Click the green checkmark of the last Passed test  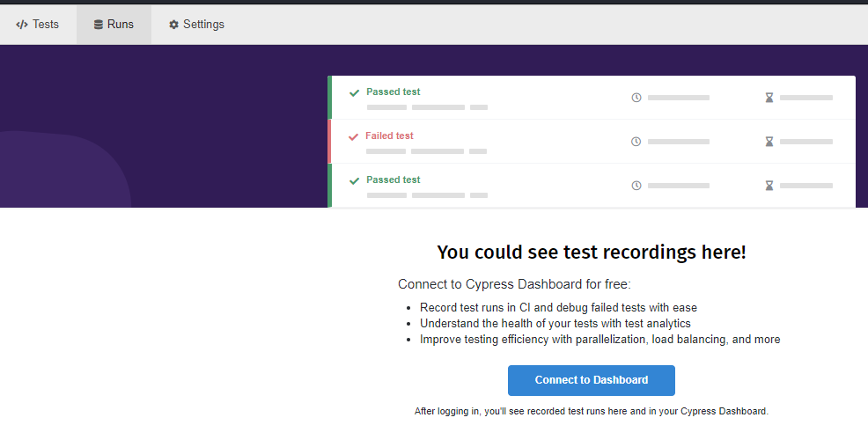coord(354,181)
